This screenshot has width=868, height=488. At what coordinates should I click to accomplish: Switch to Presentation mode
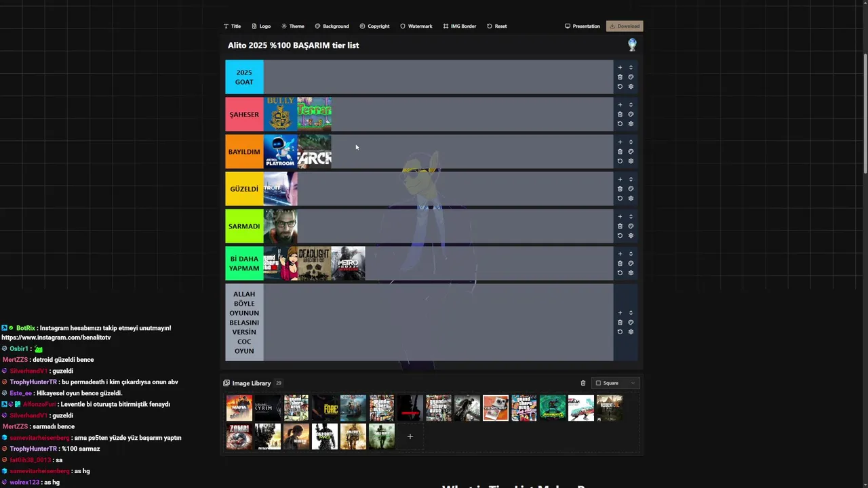[x=583, y=26]
